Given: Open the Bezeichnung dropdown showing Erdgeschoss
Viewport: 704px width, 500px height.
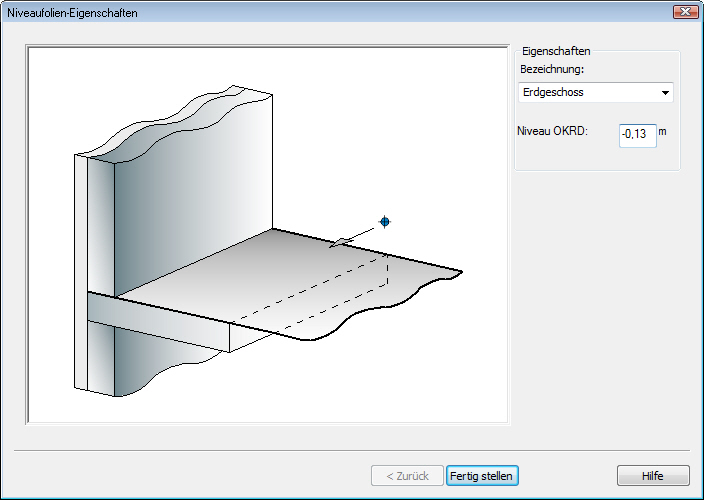Looking at the screenshot, I should 596,92.
